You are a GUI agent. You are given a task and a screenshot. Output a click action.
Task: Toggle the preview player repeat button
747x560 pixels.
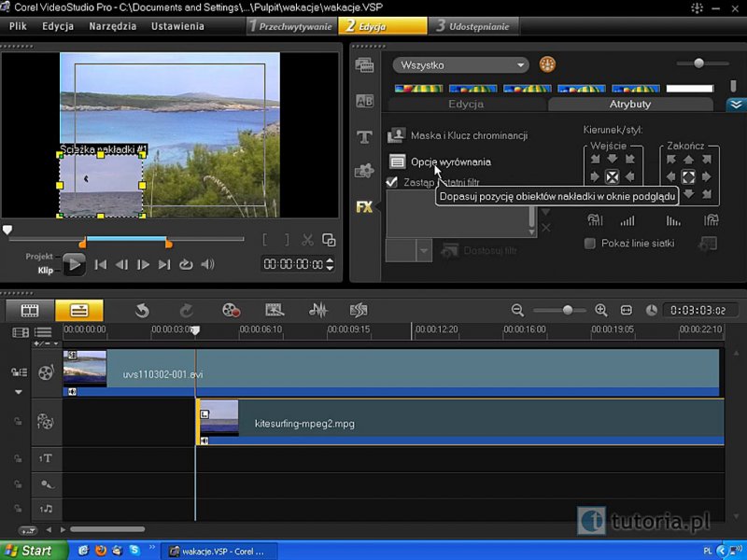pyautogui.click(x=186, y=265)
